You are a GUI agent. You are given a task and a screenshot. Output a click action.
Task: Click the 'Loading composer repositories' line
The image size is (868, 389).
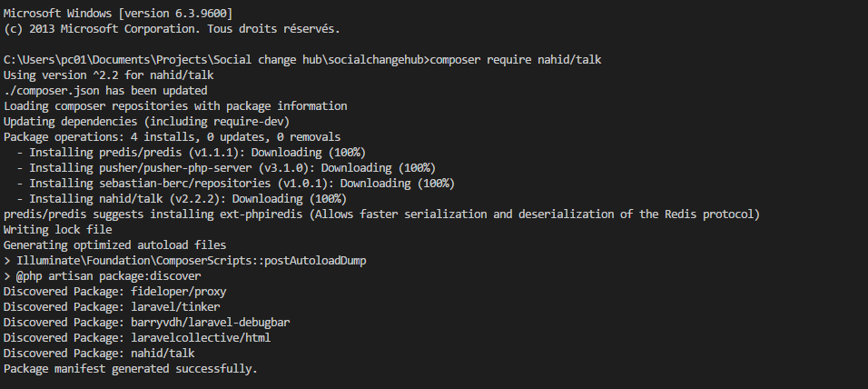pyautogui.click(x=175, y=105)
